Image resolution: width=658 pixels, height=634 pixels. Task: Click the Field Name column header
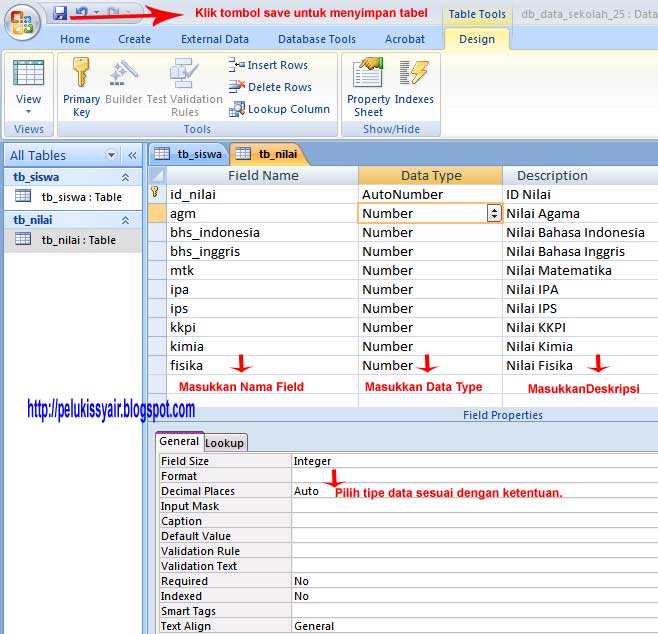click(x=263, y=175)
